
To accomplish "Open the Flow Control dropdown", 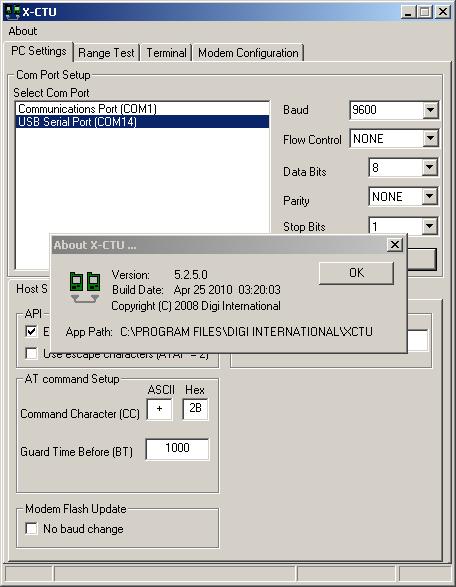I will tap(430, 139).
